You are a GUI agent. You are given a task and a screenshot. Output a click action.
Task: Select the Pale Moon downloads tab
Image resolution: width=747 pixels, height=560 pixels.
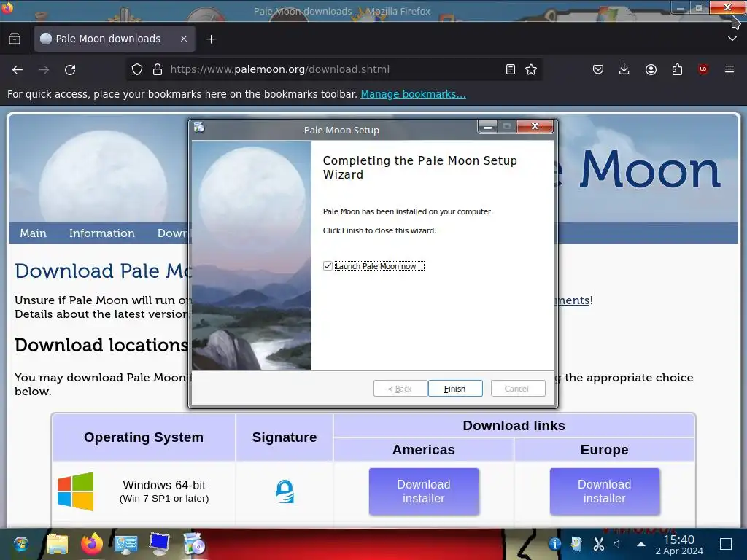(115, 39)
